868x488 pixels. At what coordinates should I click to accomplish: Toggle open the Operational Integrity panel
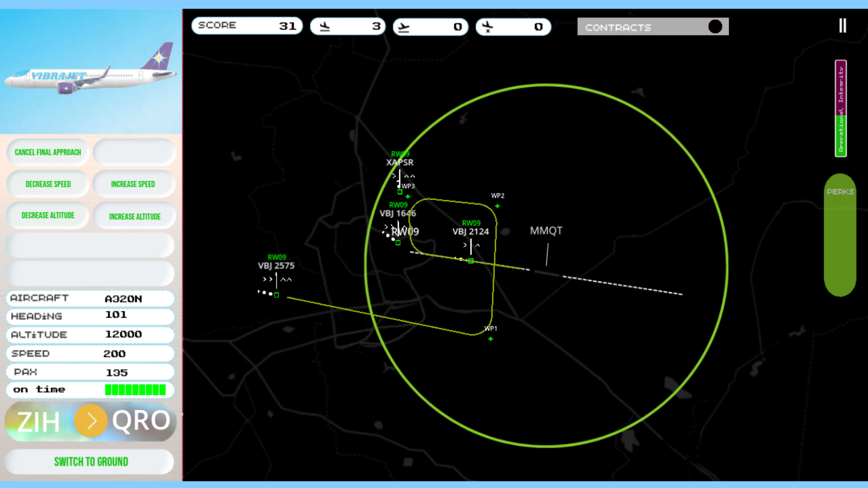(840, 108)
